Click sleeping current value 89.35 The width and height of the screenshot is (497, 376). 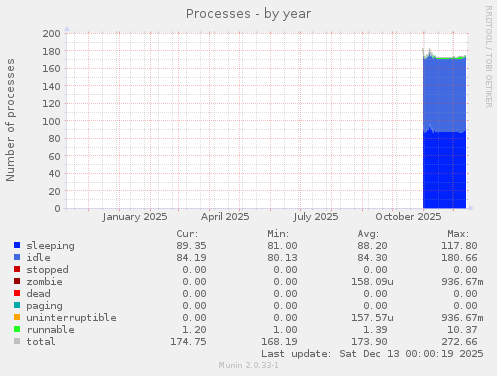[x=191, y=246]
